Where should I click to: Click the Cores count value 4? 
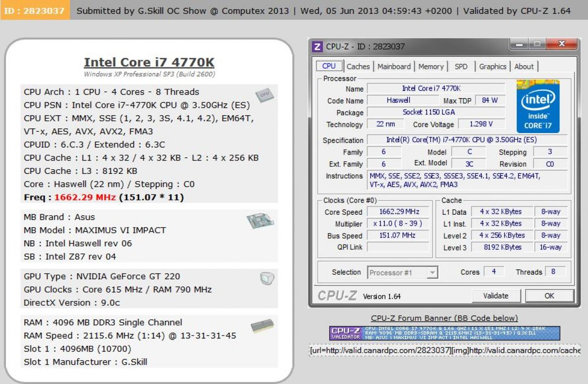point(493,272)
